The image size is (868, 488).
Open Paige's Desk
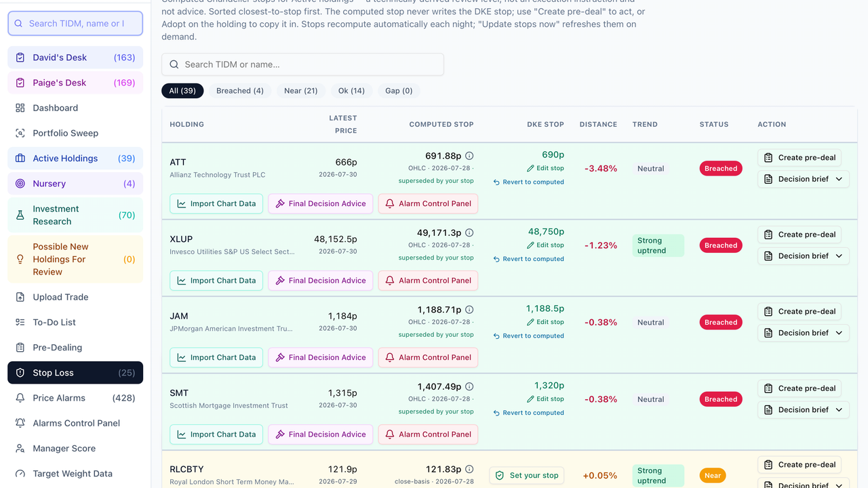[x=75, y=83]
